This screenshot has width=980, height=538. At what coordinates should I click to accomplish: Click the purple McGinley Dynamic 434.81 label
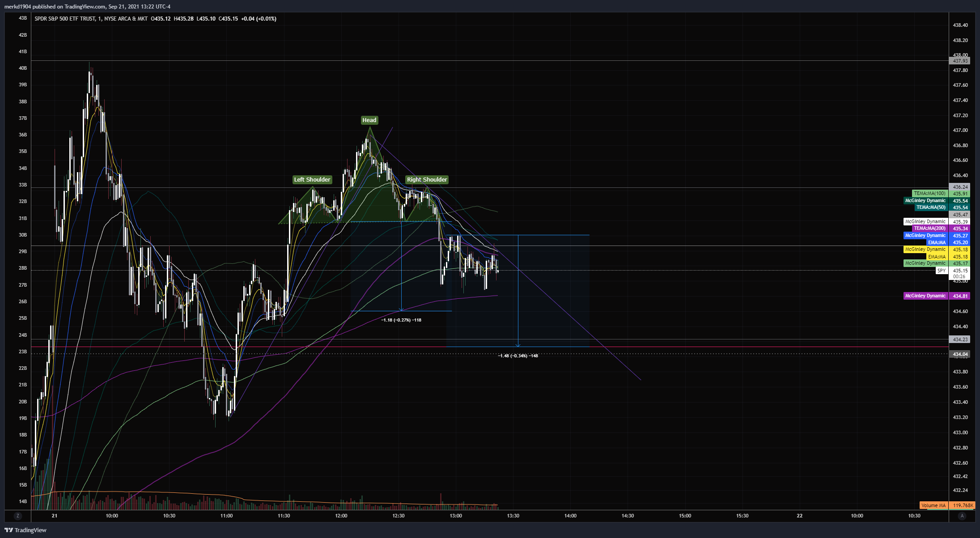925,296
